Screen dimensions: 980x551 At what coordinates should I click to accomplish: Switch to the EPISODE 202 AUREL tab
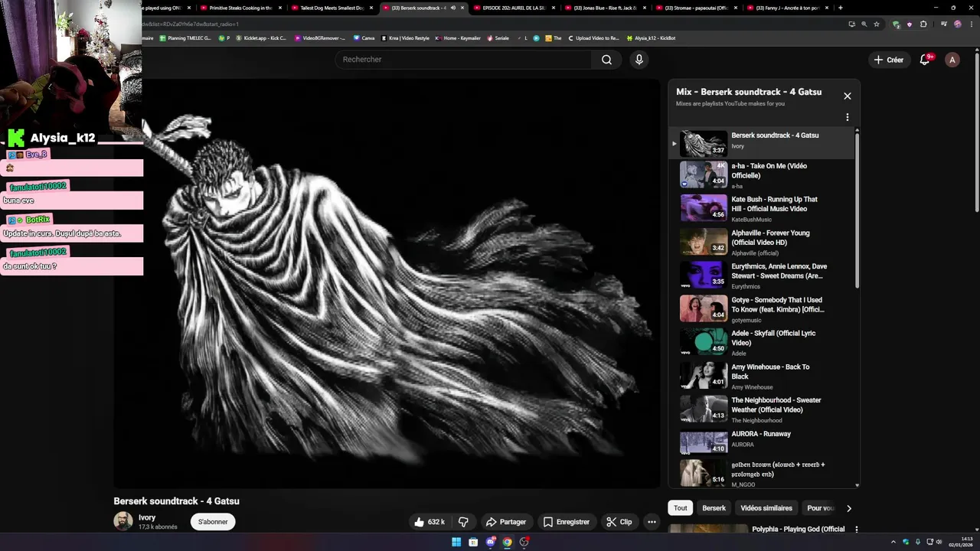[x=514, y=8]
